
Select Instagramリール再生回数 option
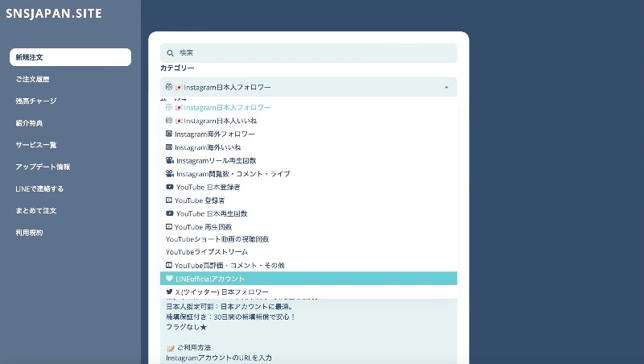pyautogui.click(x=308, y=160)
